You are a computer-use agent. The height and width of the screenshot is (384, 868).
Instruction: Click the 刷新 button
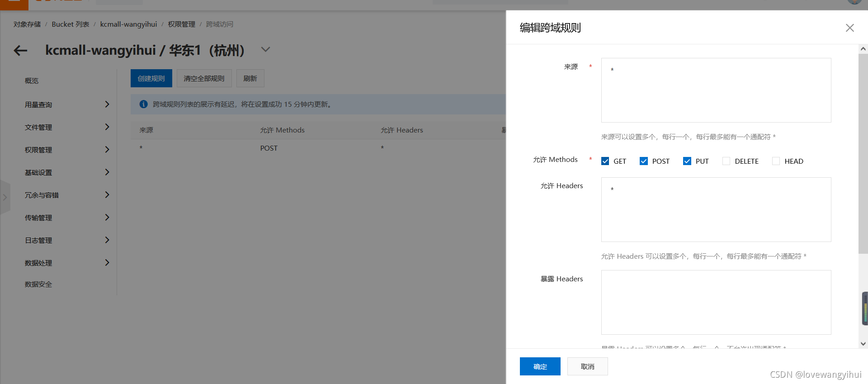click(250, 78)
